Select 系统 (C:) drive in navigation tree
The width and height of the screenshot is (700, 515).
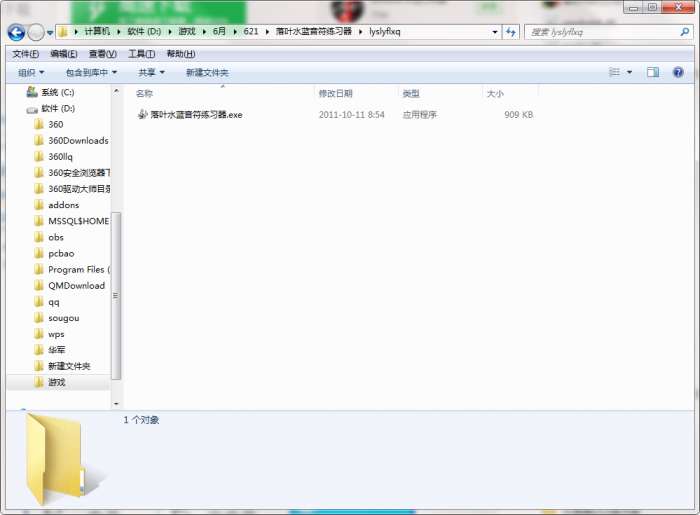tap(58, 92)
